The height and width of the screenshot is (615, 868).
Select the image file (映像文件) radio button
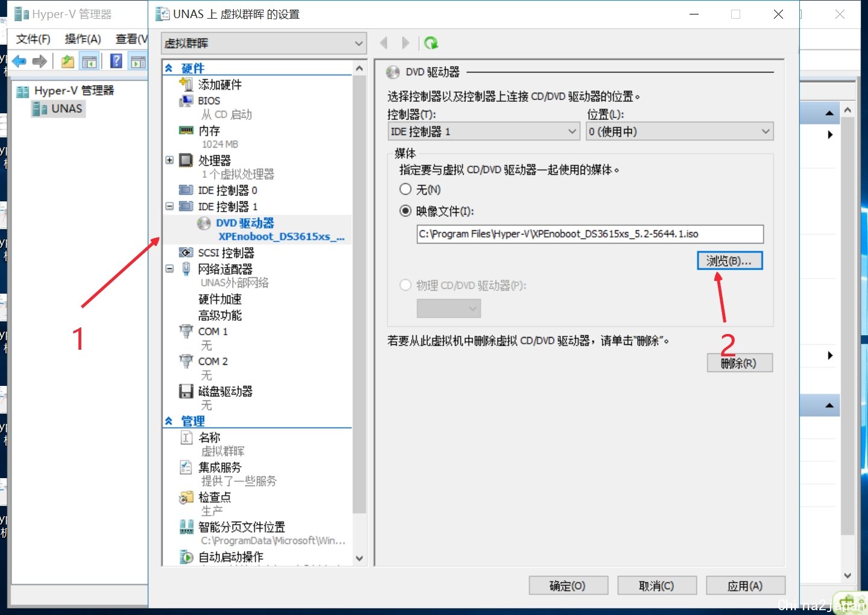(406, 211)
